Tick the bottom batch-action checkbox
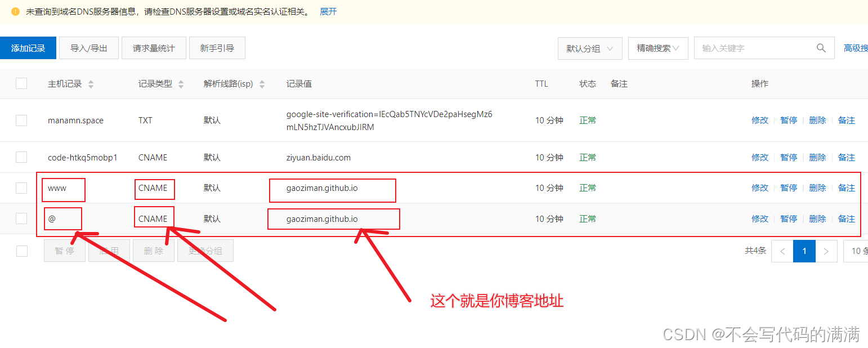 (21, 251)
